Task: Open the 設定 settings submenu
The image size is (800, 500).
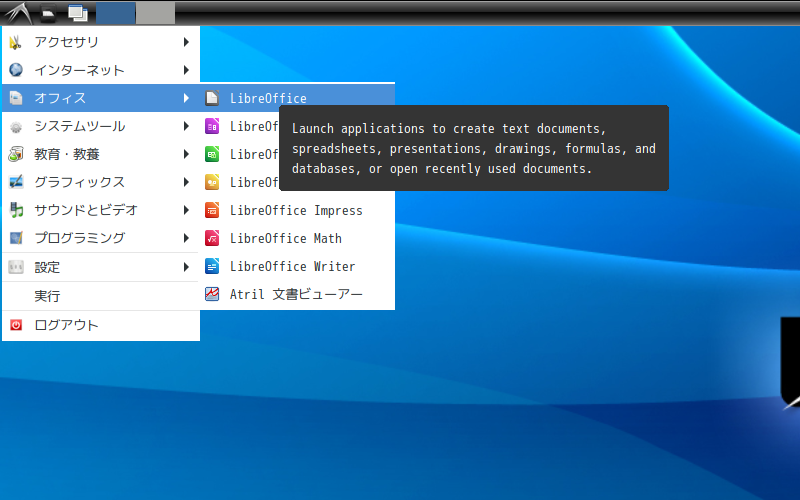Action: [100, 267]
